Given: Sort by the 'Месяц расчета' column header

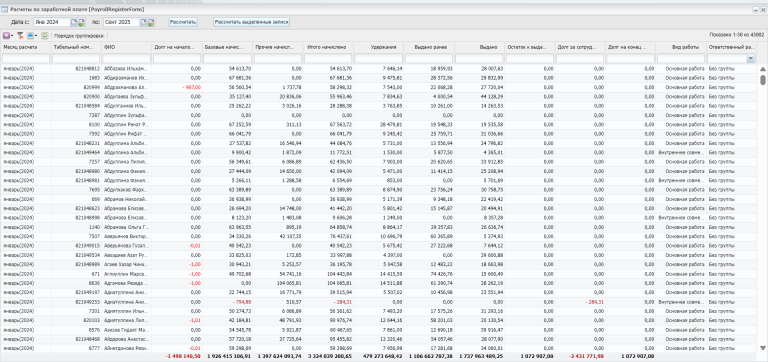Looking at the screenshot, I should click(25, 47).
